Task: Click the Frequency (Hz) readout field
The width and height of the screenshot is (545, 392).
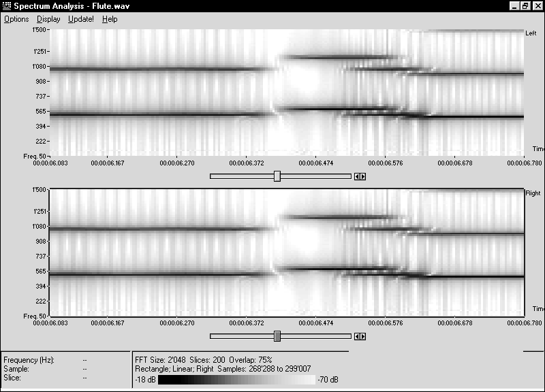Action: coord(84,360)
